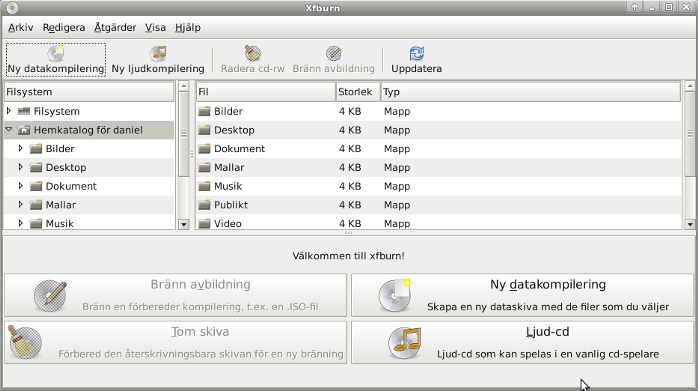
Task: Select the Desktop row in file list
Action: click(x=438, y=130)
